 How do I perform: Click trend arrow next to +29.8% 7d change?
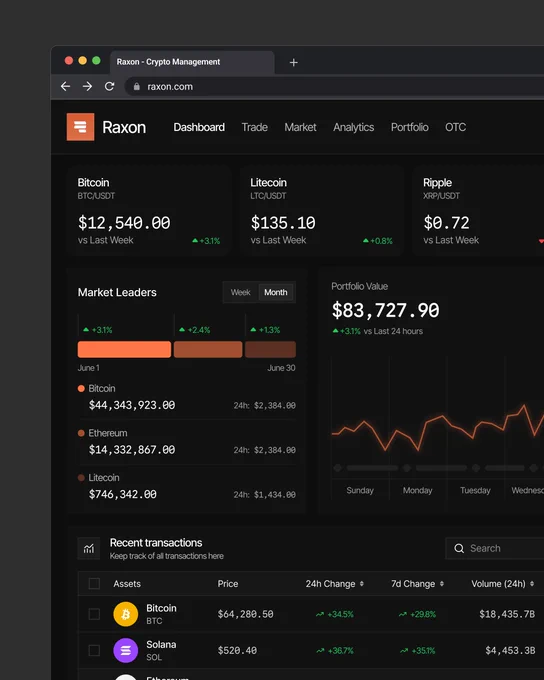[x=403, y=614]
